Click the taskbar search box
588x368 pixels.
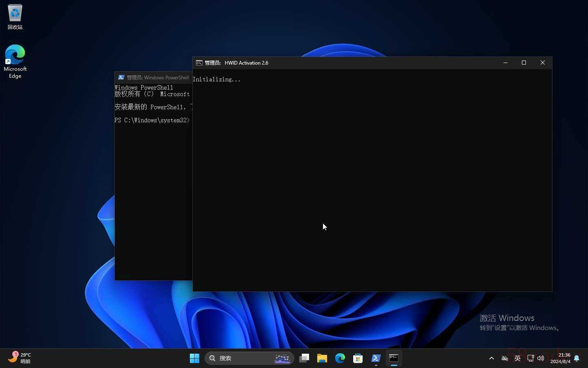[249, 358]
